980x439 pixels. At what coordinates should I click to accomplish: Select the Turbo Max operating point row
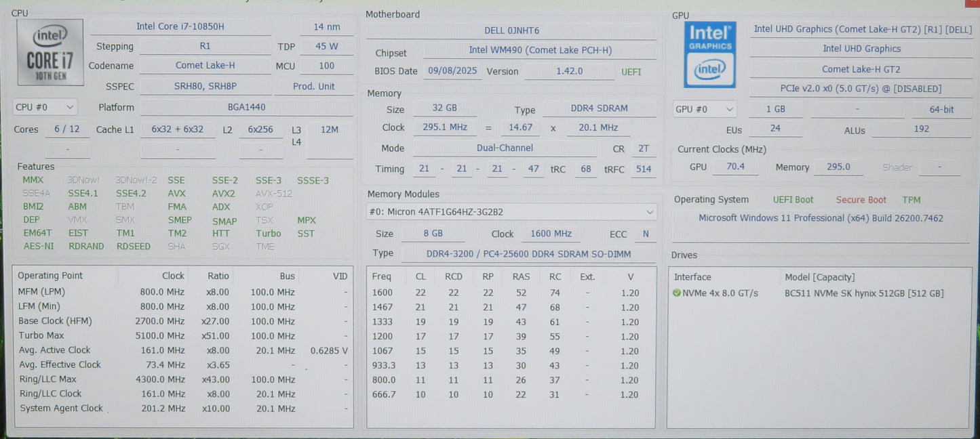183,335
